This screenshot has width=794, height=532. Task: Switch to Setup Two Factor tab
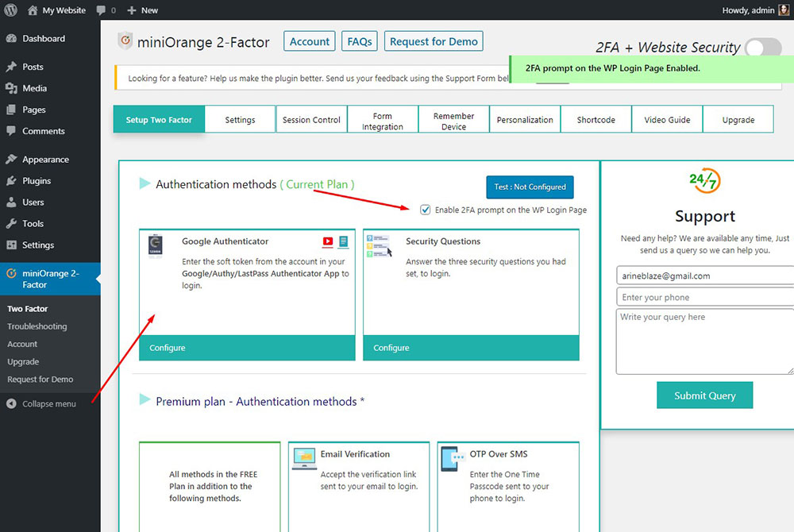159,119
